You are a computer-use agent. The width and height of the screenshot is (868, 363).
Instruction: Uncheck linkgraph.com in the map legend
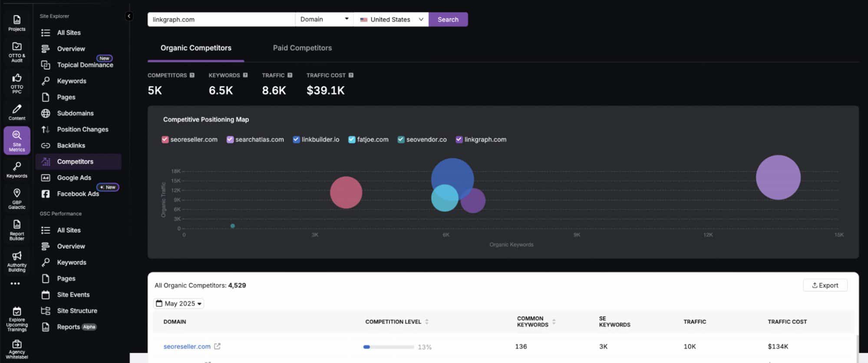[459, 139]
